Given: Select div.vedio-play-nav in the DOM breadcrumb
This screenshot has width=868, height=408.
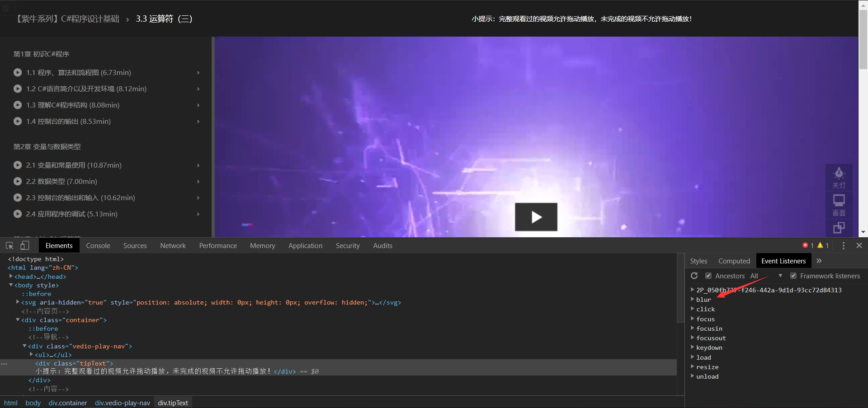Looking at the screenshot, I should coord(123,403).
